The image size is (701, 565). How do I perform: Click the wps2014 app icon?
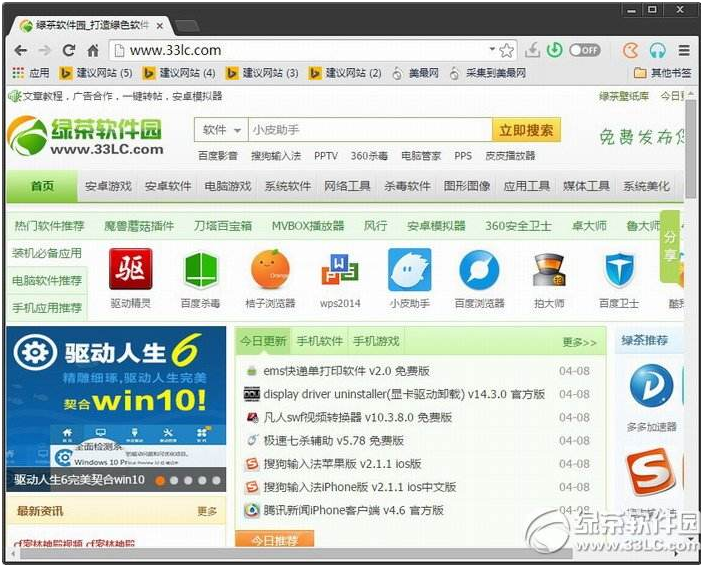tap(340, 270)
